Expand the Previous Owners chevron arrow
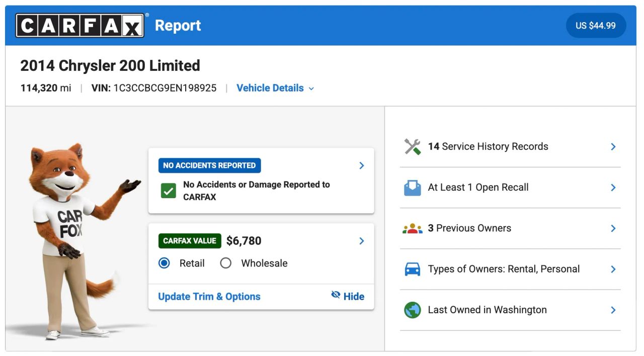 coord(613,228)
